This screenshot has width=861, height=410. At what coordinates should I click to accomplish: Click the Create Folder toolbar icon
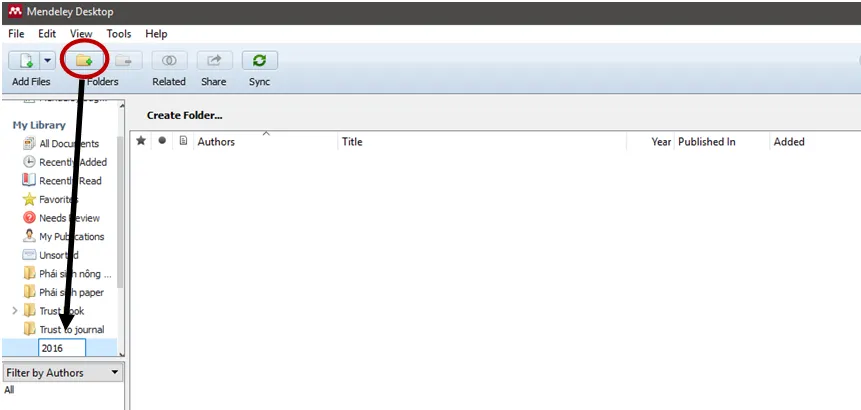tap(84, 60)
